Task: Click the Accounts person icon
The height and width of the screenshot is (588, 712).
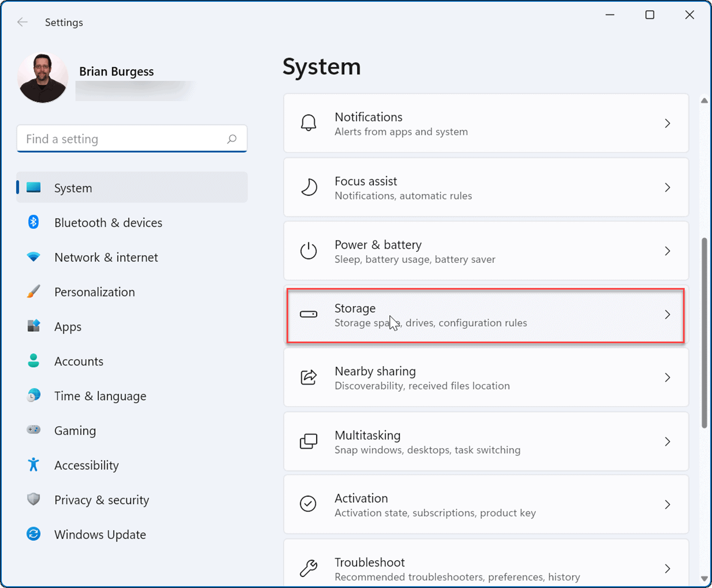Action: coord(33,361)
